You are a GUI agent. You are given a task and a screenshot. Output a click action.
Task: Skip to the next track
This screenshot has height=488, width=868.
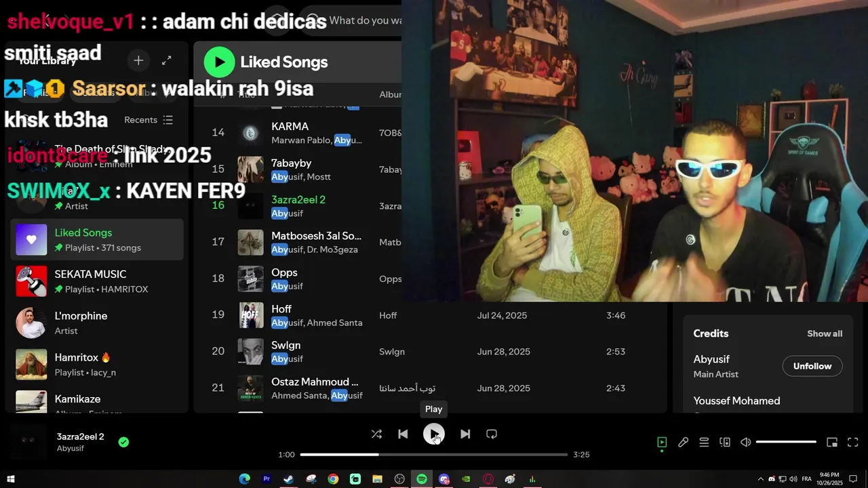(465, 434)
